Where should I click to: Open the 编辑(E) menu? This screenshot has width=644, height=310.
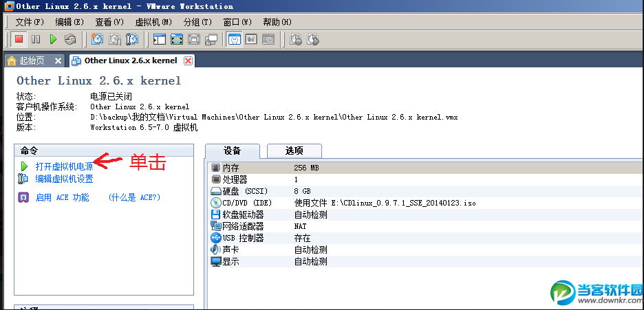(69, 22)
